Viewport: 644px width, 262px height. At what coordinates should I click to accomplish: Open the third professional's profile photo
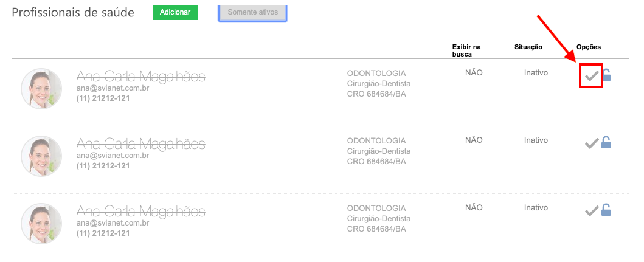pos(41,224)
